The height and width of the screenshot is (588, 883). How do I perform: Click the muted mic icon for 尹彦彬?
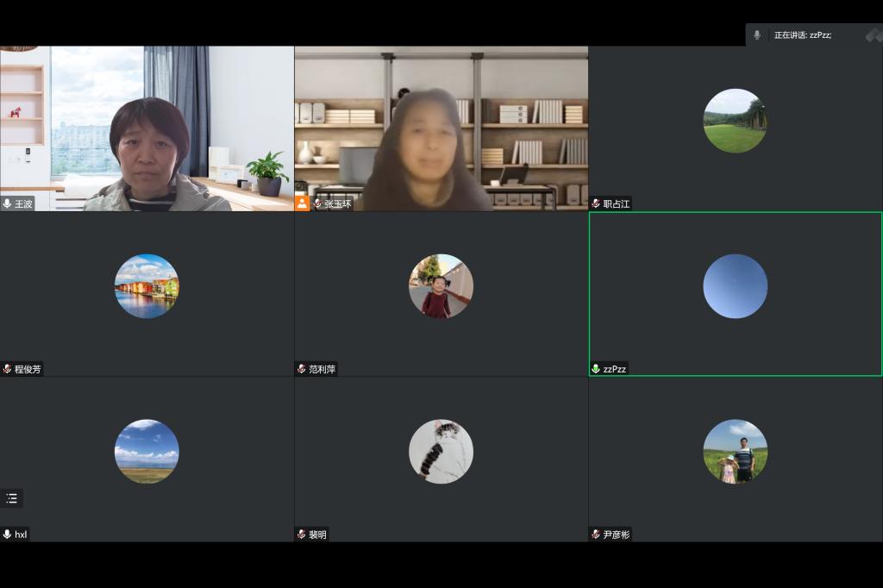click(x=596, y=535)
